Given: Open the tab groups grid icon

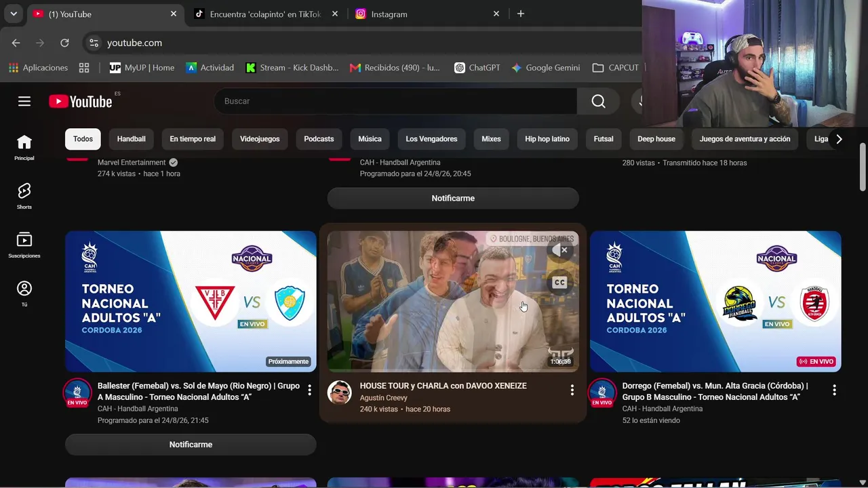Looking at the screenshot, I should (x=84, y=68).
